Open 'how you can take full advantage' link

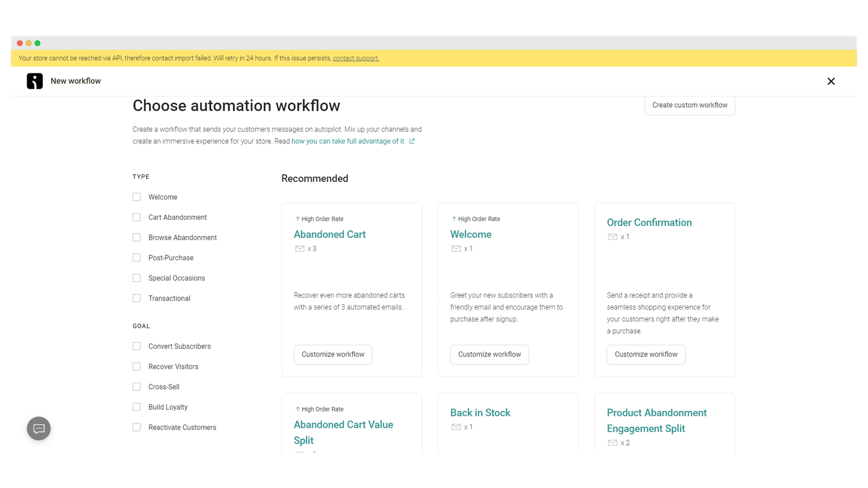pyautogui.click(x=348, y=141)
